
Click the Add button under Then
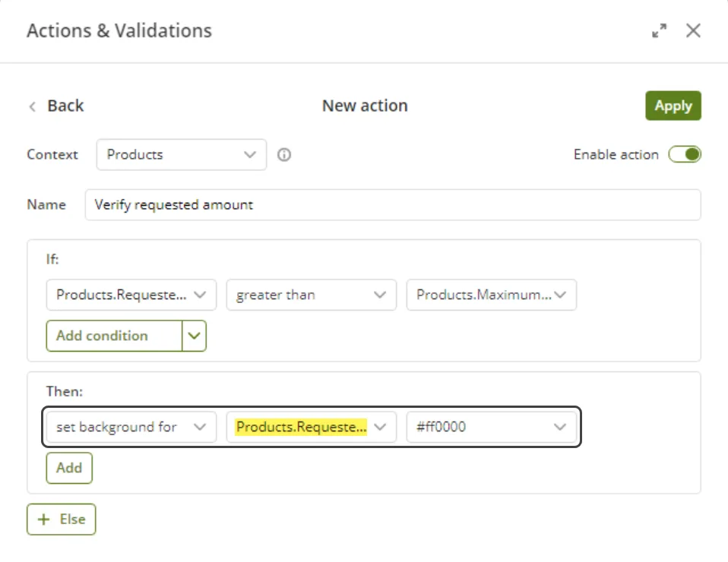click(69, 468)
